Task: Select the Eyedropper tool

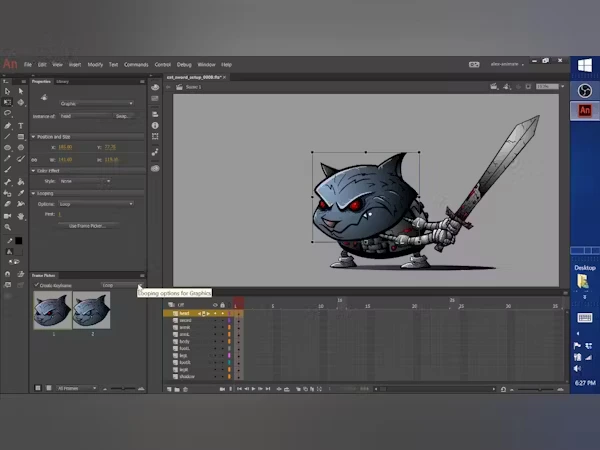Action: [21, 193]
